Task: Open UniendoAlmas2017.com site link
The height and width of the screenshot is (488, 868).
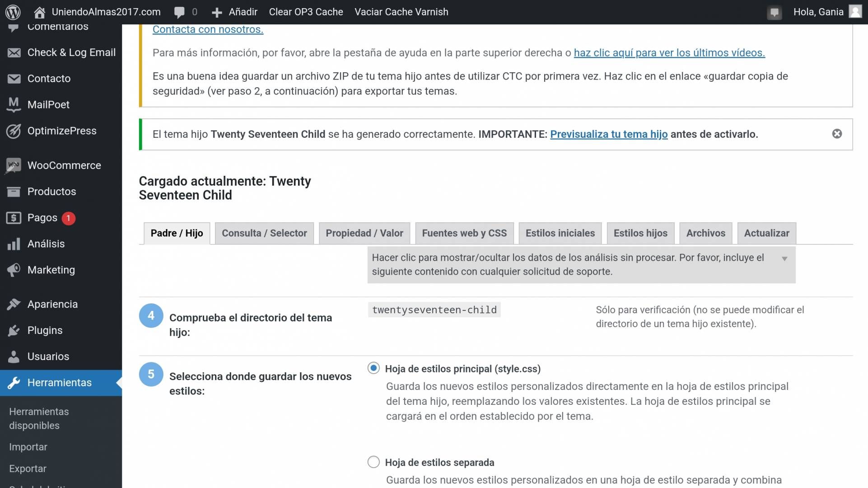Action: [106, 12]
